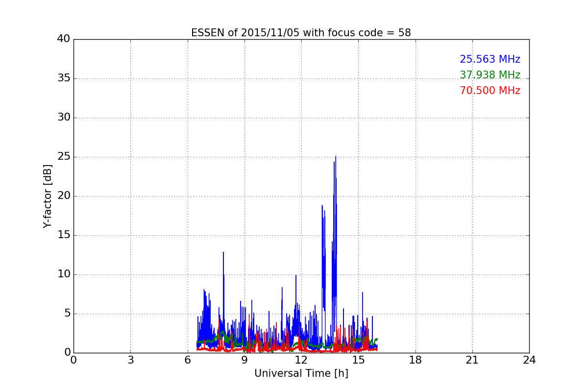Click the y-axis tick label 25
The width and height of the screenshot is (588, 392).
coord(64,157)
